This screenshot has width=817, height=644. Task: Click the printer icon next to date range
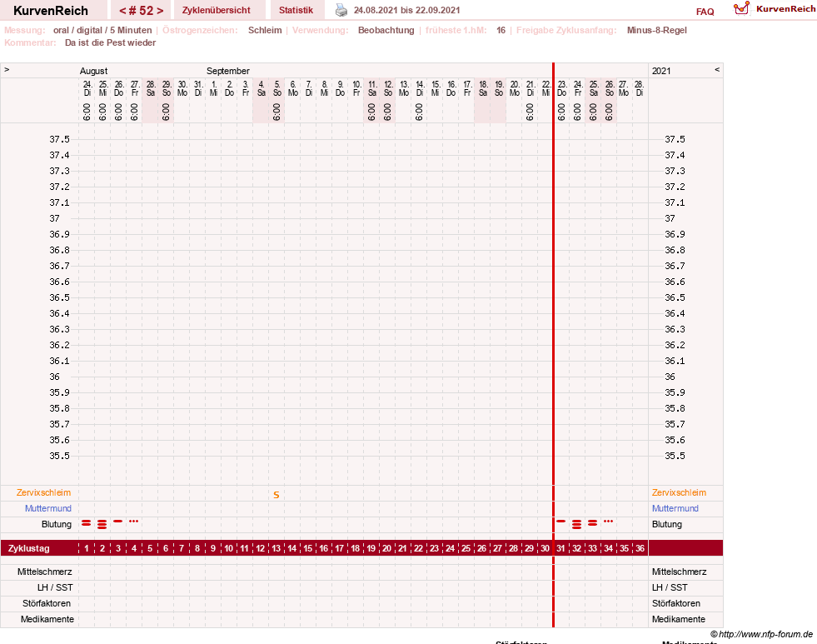(x=341, y=10)
